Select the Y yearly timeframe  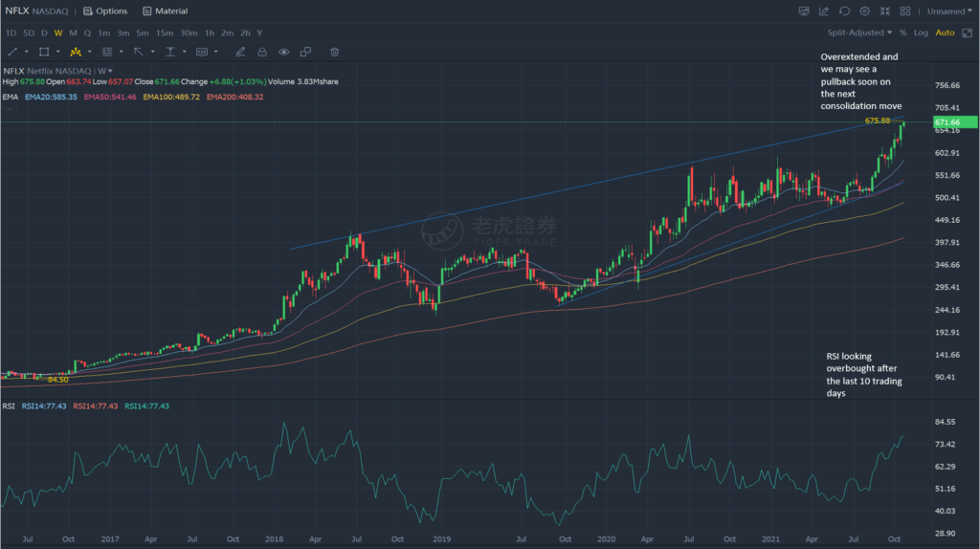point(259,33)
